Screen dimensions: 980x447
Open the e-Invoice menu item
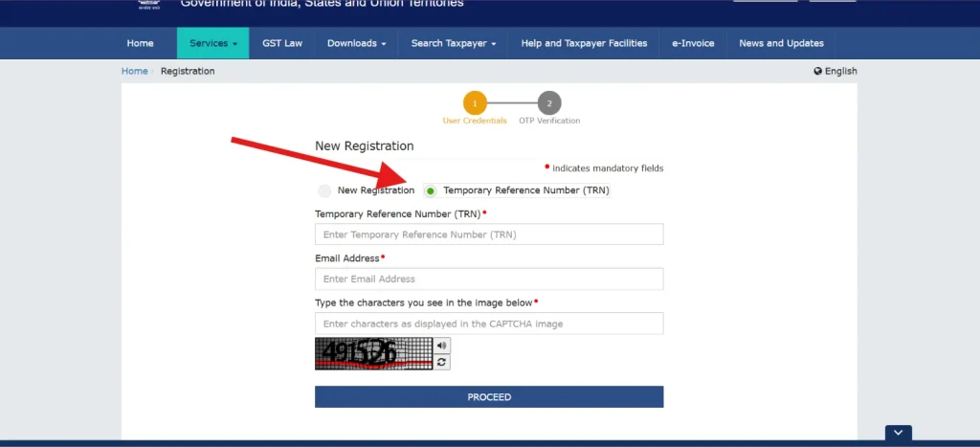click(693, 43)
